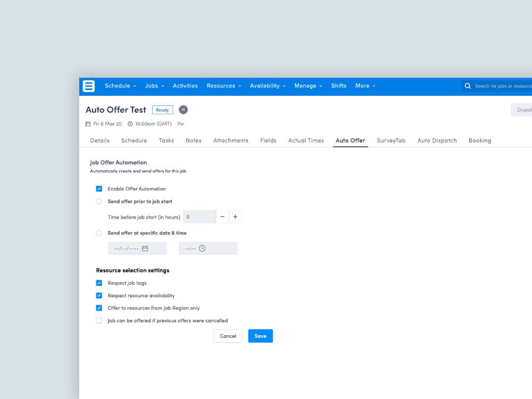Switch to the Tasks tab
Screen dimensions: 532x399
pyautogui.click(x=166, y=140)
